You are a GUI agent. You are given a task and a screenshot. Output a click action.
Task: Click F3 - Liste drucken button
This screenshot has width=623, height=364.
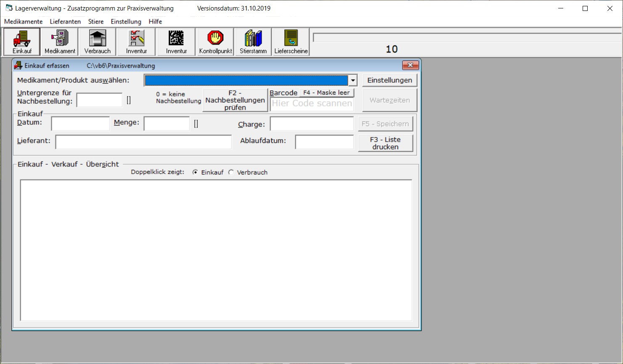[385, 143]
